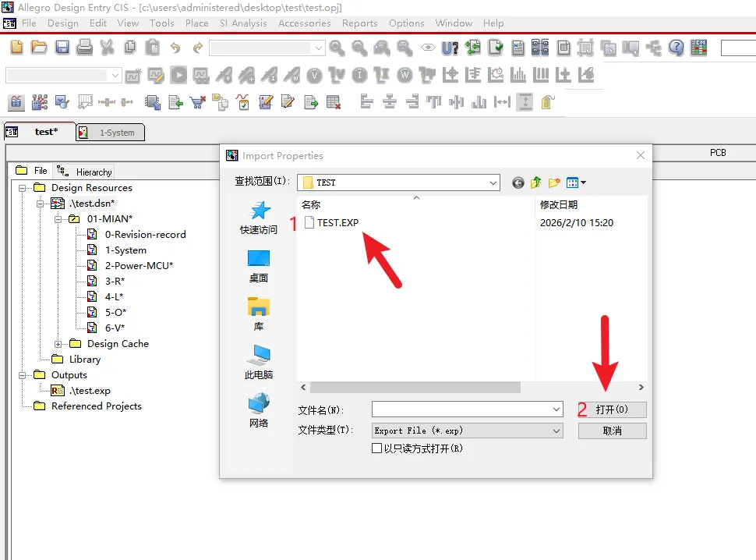The width and height of the screenshot is (756, 560).
Task: Click This PC (此电脑) in sidebar
Action: point(259,363)
